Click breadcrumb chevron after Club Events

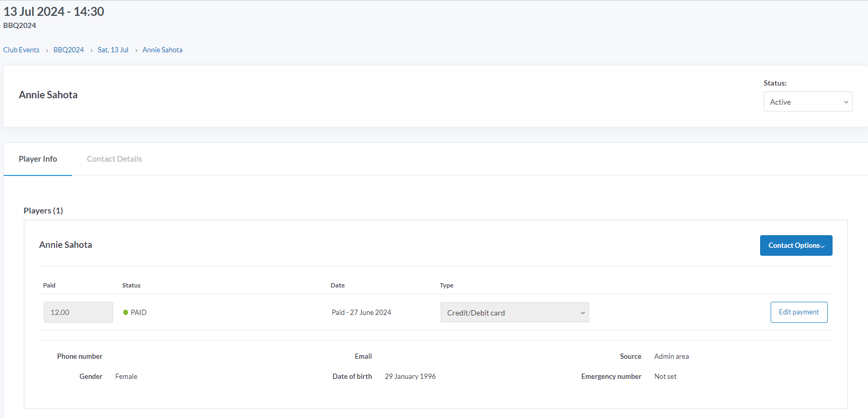pos(47,50)
